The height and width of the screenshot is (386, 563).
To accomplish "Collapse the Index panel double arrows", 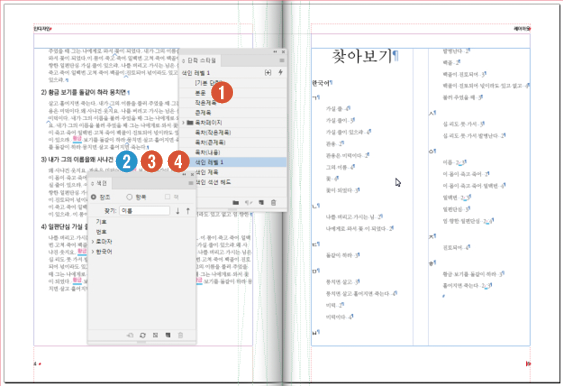I will coord(185,174).
